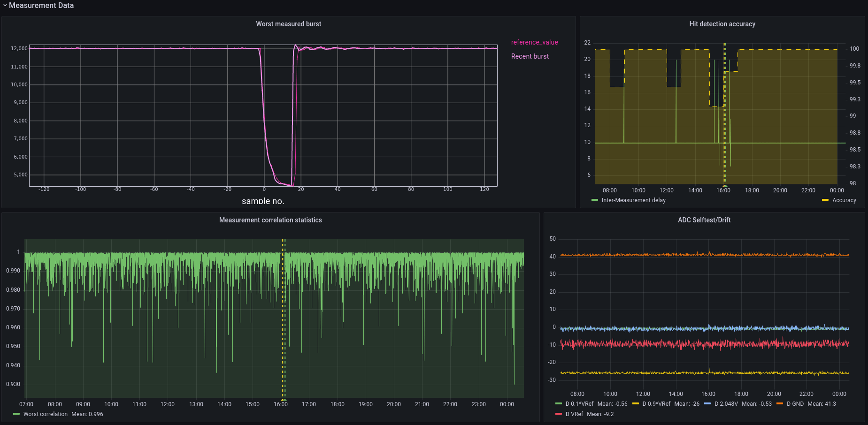
Task: Click green swatch next to Worst correlation
Action: tap(16, 414)
